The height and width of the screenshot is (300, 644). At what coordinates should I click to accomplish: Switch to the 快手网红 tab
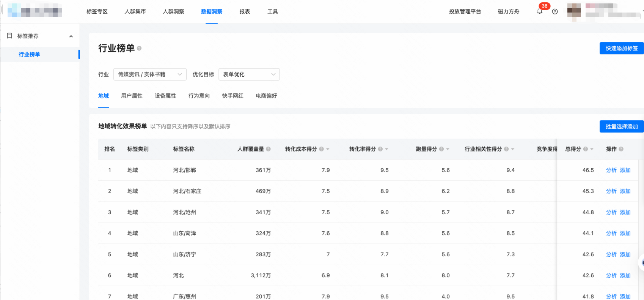[x=232, y=96]
